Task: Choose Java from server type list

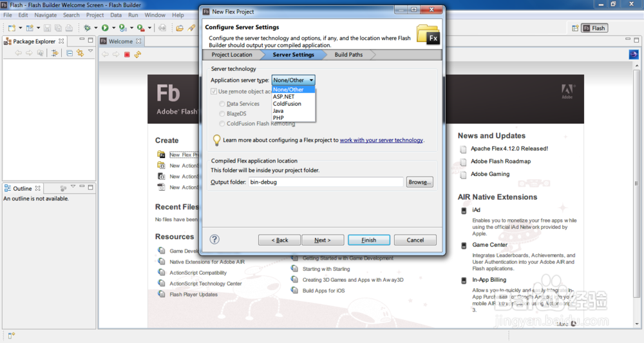Action: [293, 111]
